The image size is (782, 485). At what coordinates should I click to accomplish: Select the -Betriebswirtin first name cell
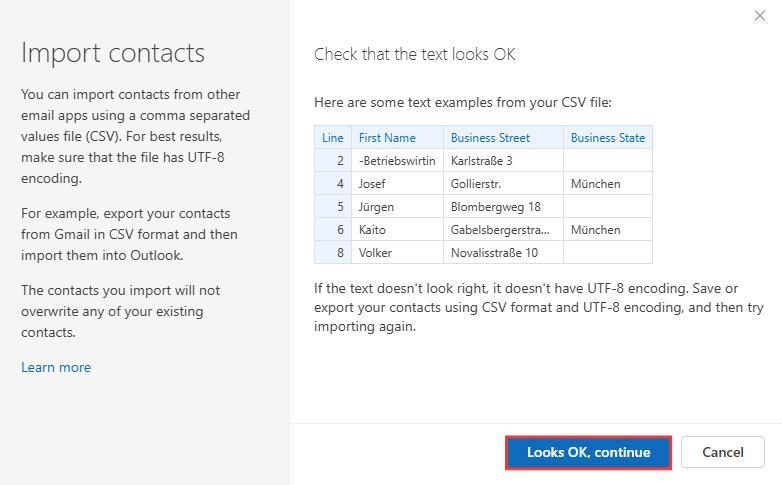pos(397,161)
